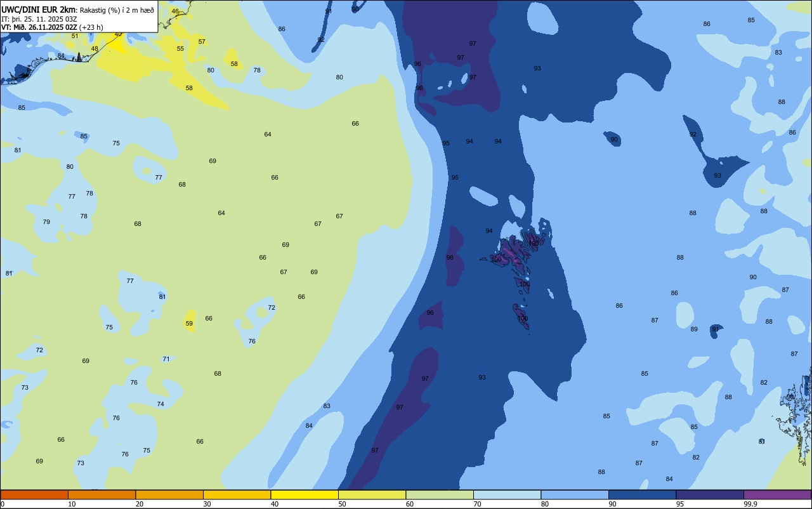This screenshot has width=812, height=509.
Task: Click the '95' tick label on the color scale
Action: (680, 504)
